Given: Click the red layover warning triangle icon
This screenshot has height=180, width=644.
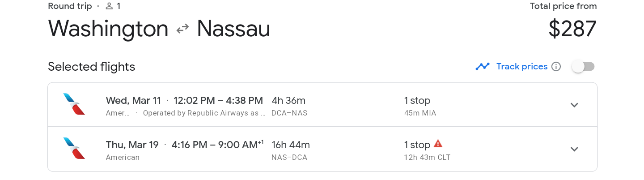Looking at the screenshot, I should [438, 143].
